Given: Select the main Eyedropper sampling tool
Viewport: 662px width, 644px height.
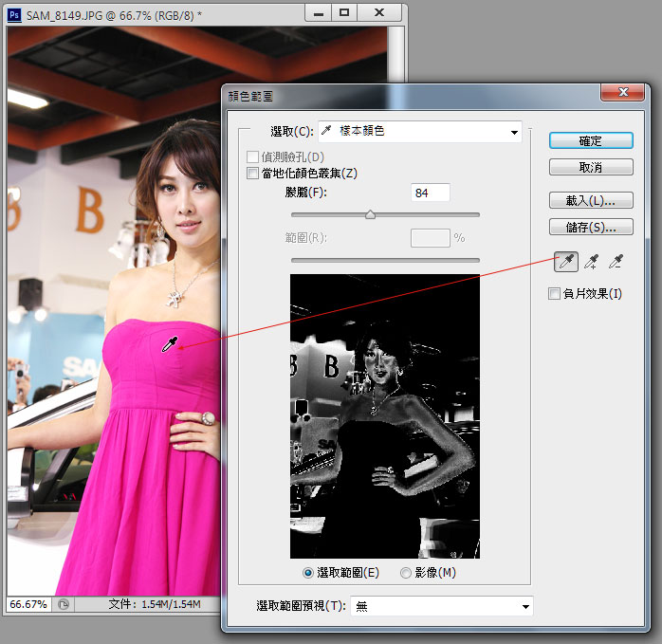Looking at the screenshot, I should (x=565, y=260).
